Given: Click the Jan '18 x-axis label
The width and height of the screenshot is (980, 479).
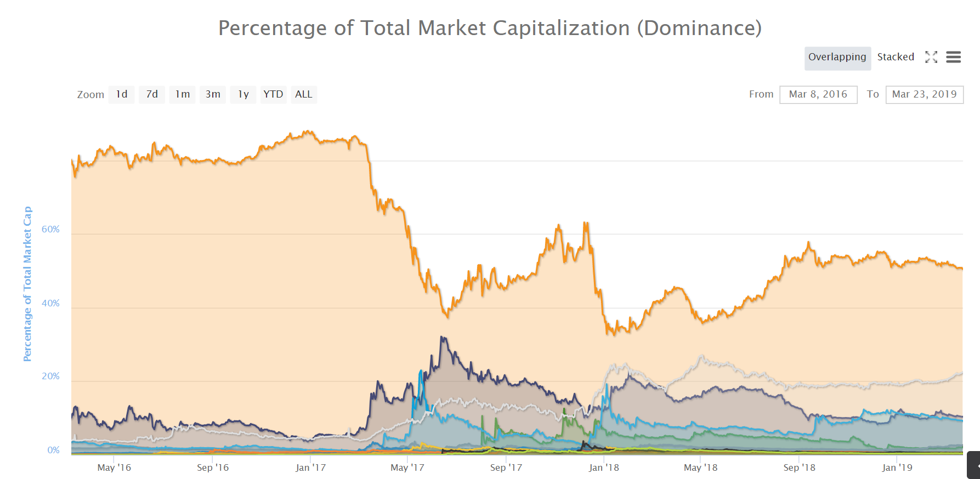Looking at the screenshot, I should (604, 467).
